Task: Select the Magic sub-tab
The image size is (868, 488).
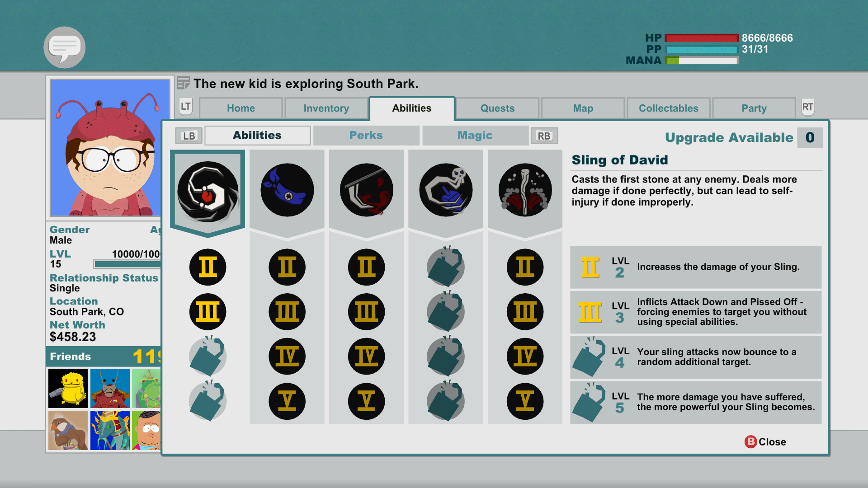Action: (x=475, y=136)
